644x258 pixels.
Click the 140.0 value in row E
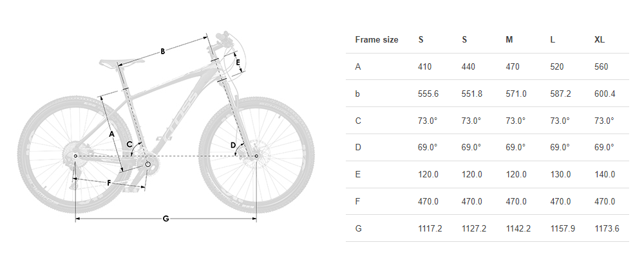point(605,174)
